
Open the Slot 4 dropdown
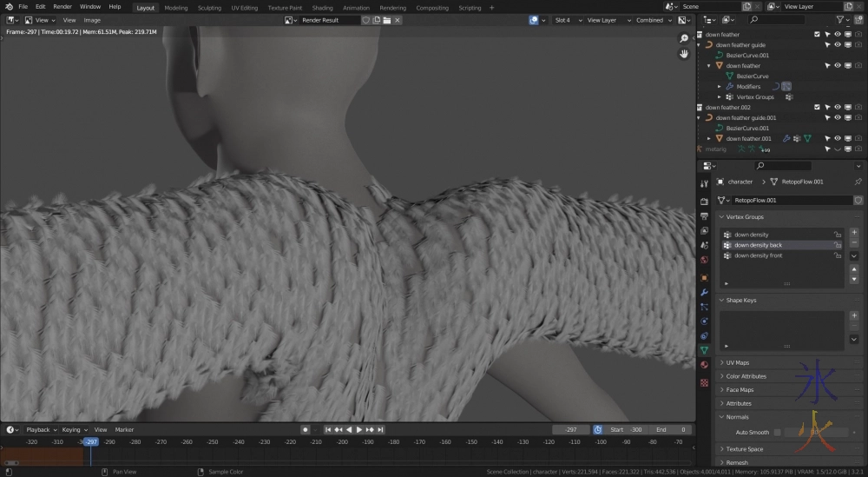coord(567,20)
